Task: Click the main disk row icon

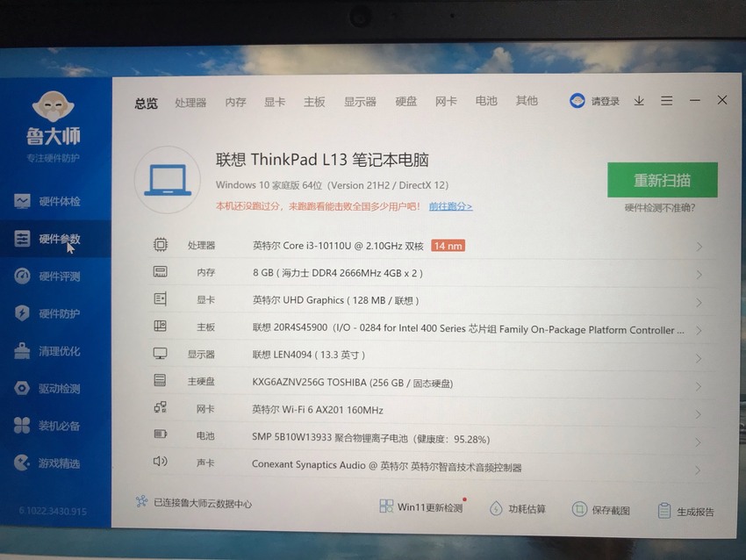Action: 161,380
